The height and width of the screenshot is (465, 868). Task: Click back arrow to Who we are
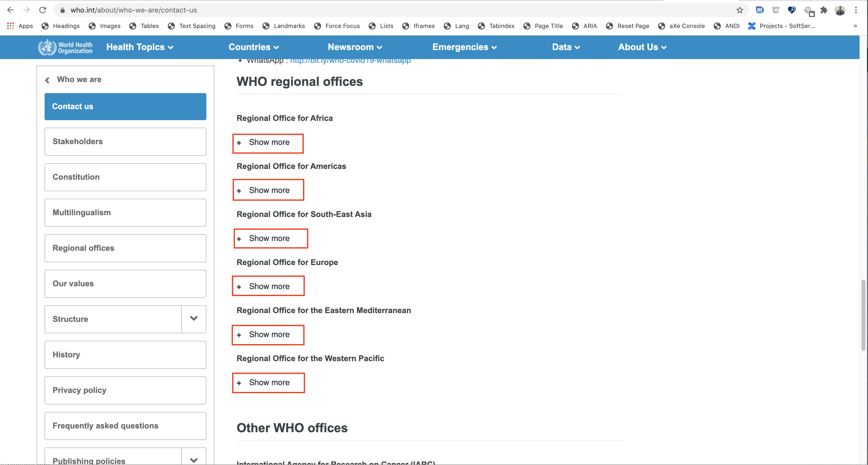(48, 80)
